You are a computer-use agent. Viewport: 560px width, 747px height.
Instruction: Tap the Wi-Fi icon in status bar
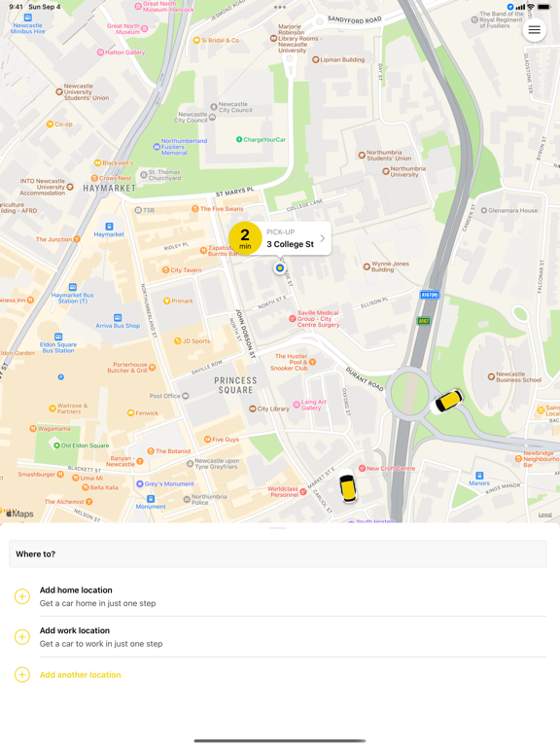click(531, 7)
